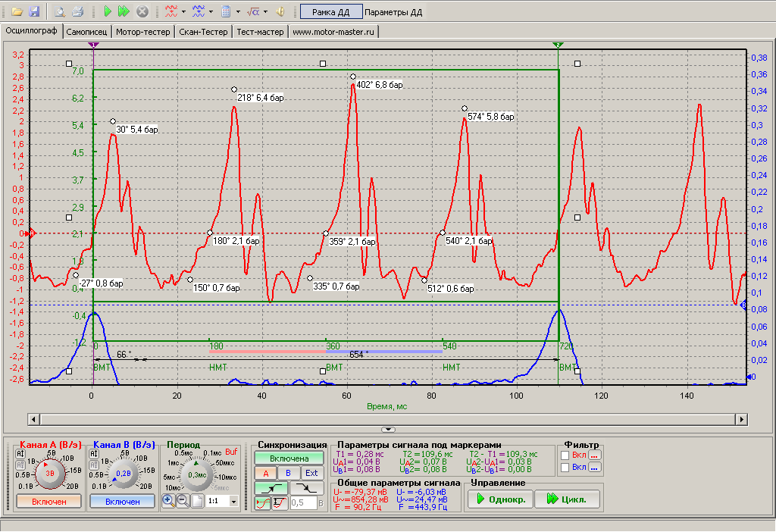Screen dimensions: 776x532
Task: Enable the red channel A filter checkbox
Action: click(x=565, y=455)
